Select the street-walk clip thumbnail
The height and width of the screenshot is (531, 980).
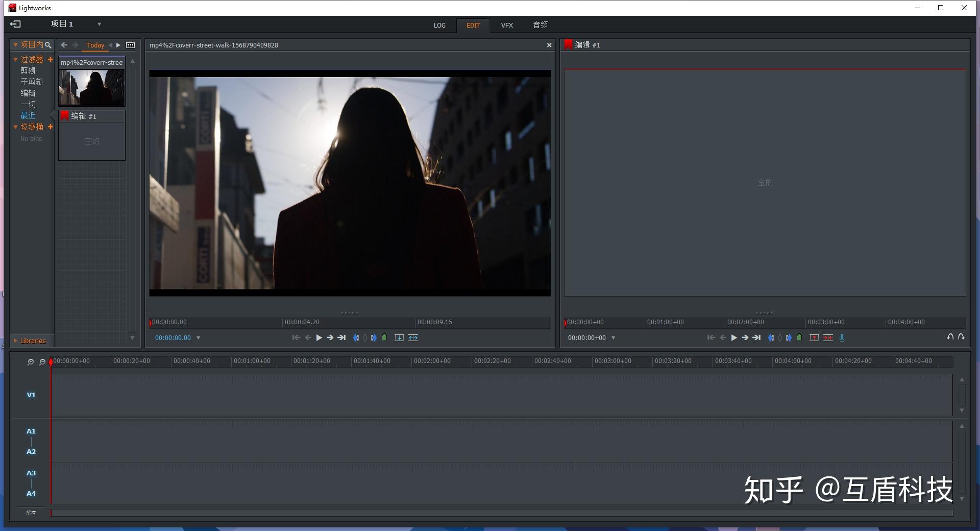(92, 87)
